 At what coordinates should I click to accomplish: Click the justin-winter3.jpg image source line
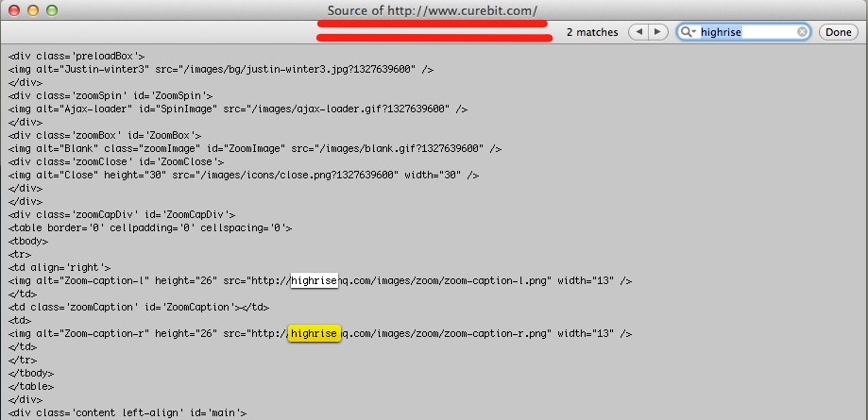(x=221, y=69)
